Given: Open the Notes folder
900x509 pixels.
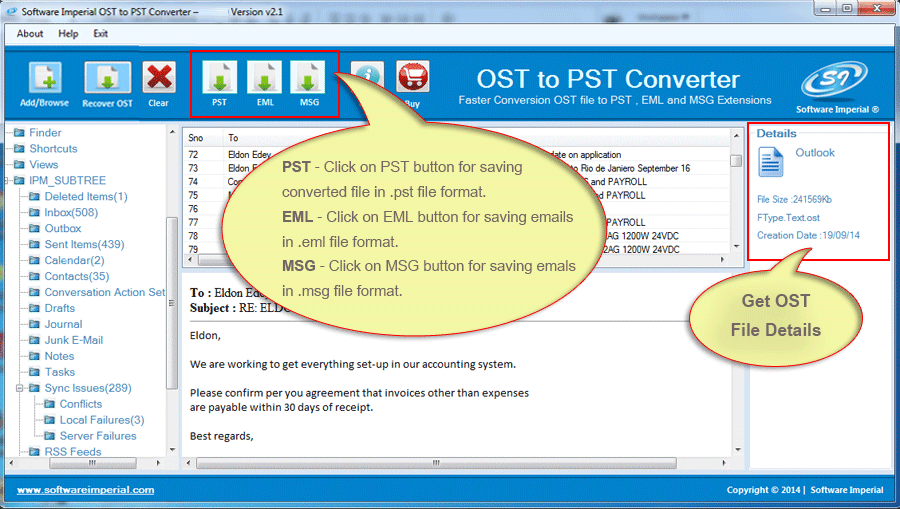Looking at the screenshot, I should (x=59, y=356).
